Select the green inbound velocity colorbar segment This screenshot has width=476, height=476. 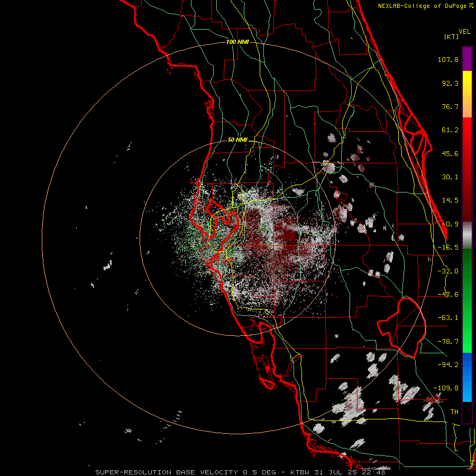click(x=467, y=300)
